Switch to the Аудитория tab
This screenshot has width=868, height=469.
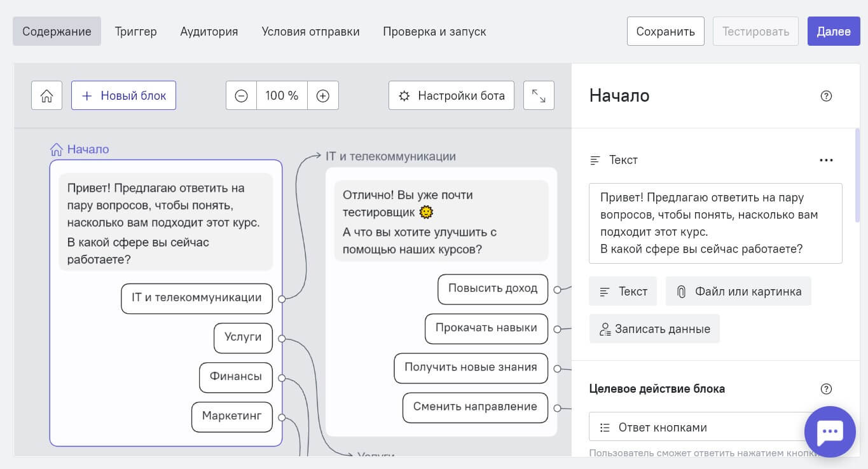pyautogui.click(x=209, y=31)
